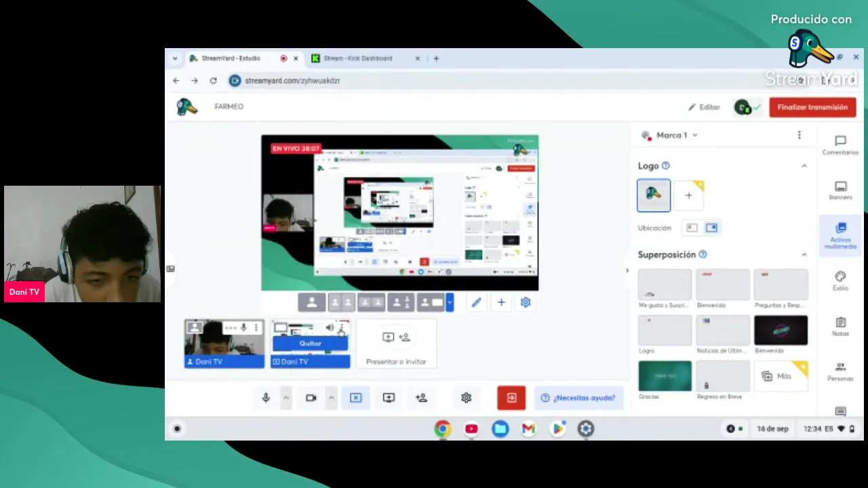Click the Logo help question icon
Image resolution: width=868 pixels, height=488 pixels.
665,165
